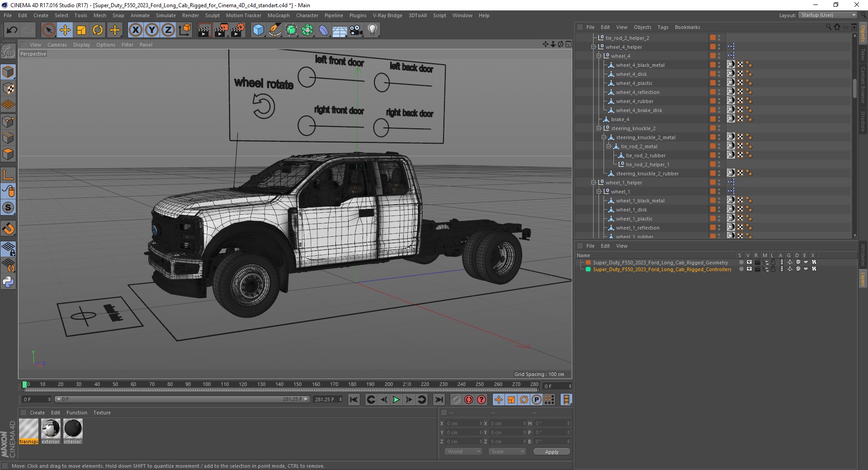868x470 pixels.
Task: Activate the Move tool
Action: coord(65,30)
